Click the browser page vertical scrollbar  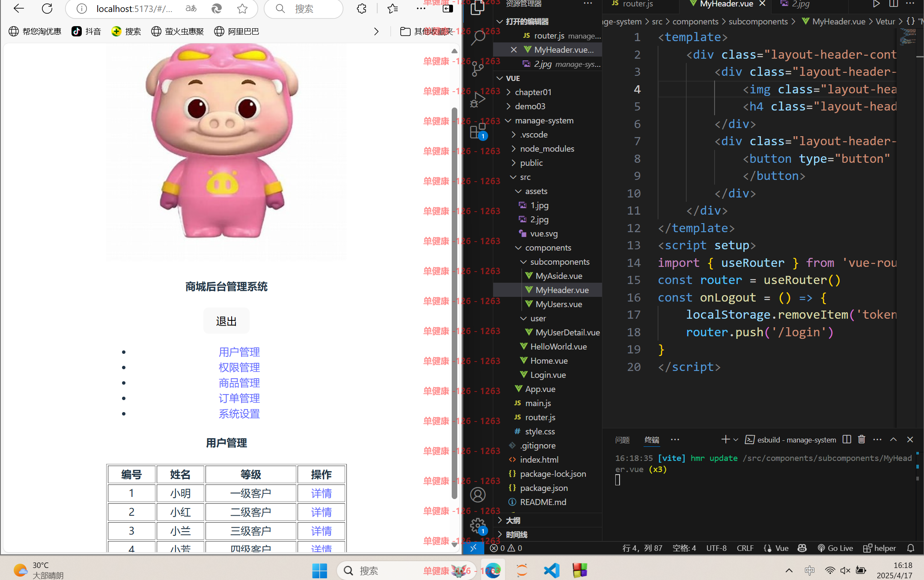454,302
